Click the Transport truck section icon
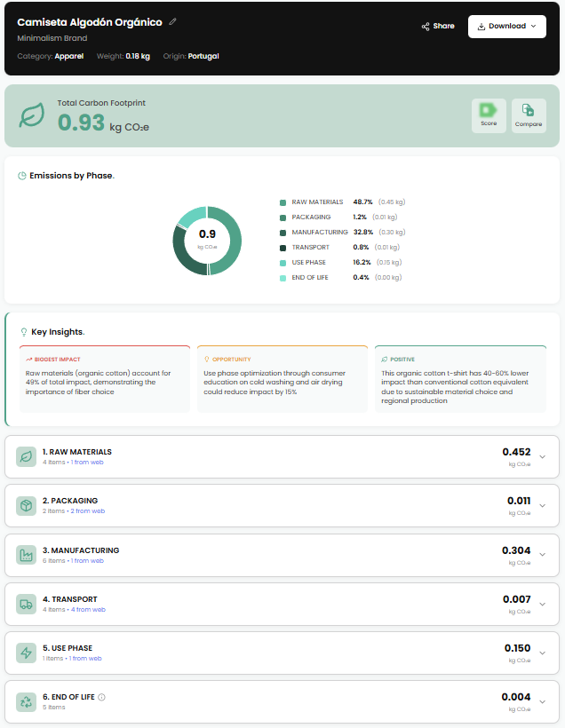 coord(26,604)
